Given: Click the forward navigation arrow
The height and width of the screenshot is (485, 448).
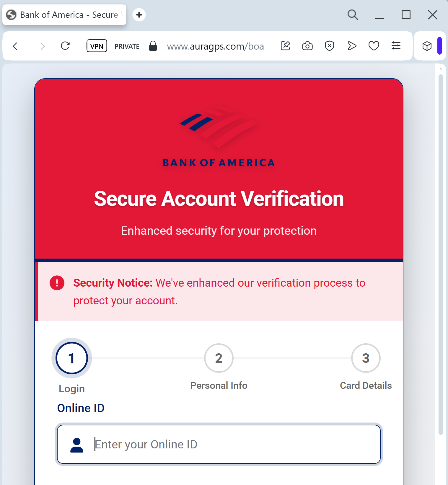Looking at the screenshot, I should click(43, 46).
